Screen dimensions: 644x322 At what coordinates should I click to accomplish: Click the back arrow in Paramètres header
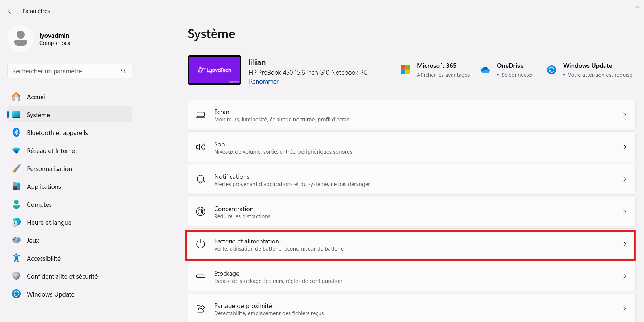click(11, 11)
